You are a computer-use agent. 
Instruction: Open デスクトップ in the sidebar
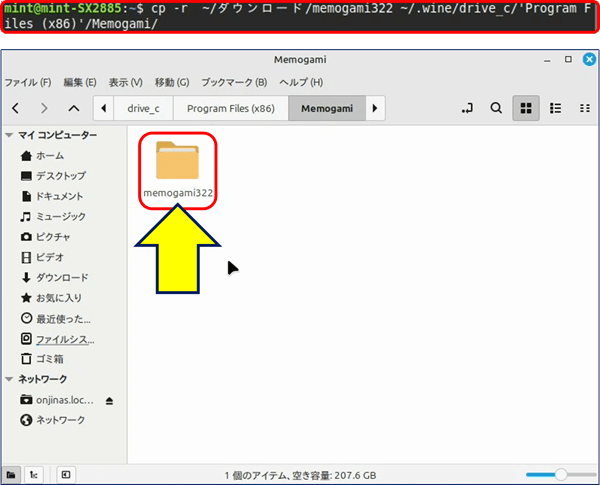[53, 176]
